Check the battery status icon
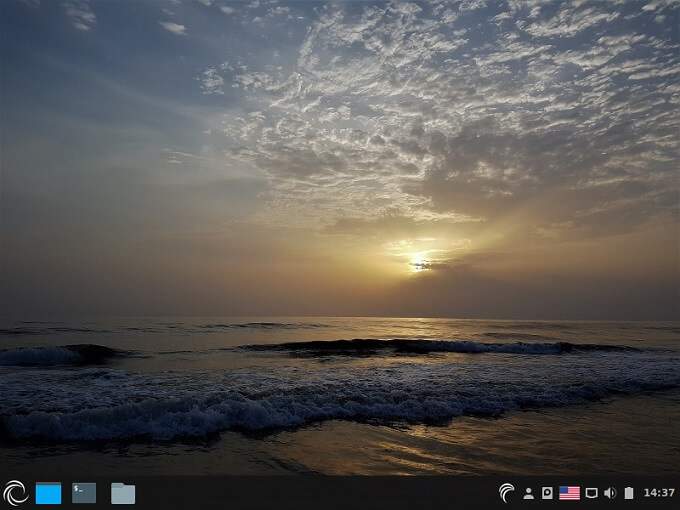Screen dimensions: 680x510 pos(629,493)
